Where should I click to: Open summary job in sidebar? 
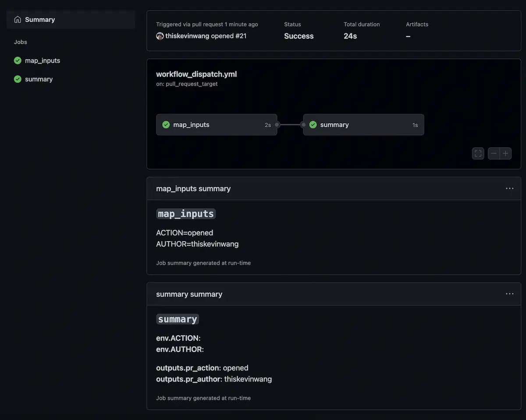pos(39,79)
